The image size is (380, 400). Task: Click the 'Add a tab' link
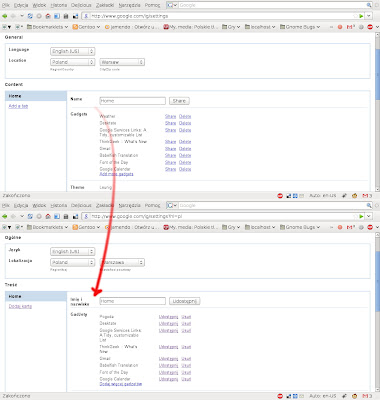tap(18, 106)
